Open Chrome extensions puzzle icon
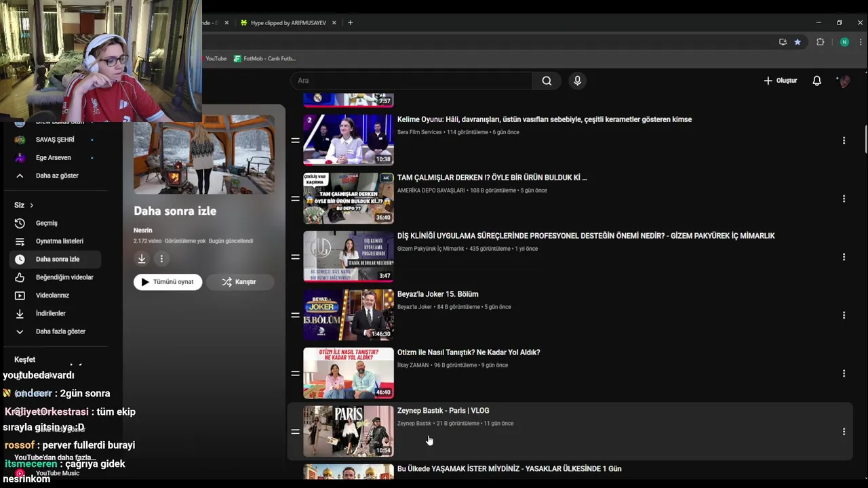 click(x=820, y=42)
